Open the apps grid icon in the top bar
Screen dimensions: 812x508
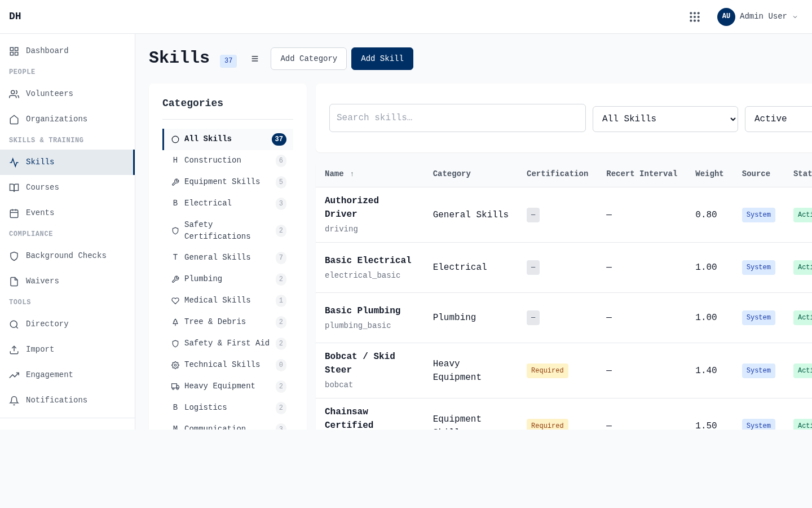tap(695, 17)
